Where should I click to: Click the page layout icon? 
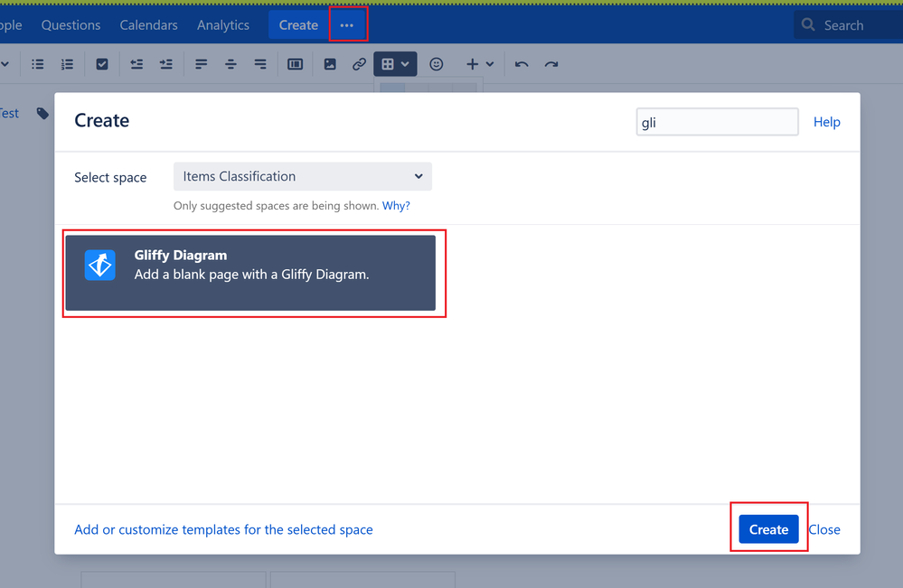tap(295, 64)
